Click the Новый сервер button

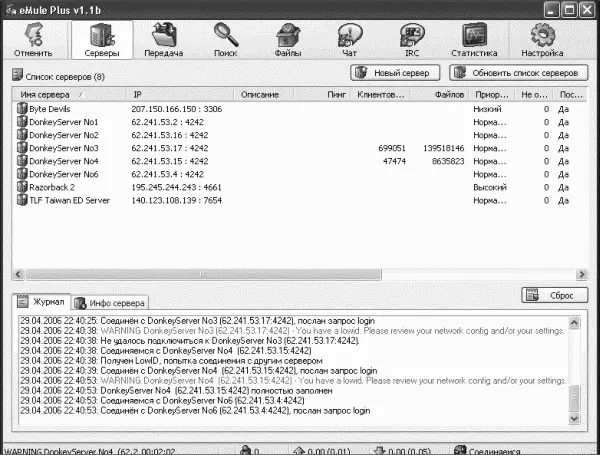pos(395,73)
